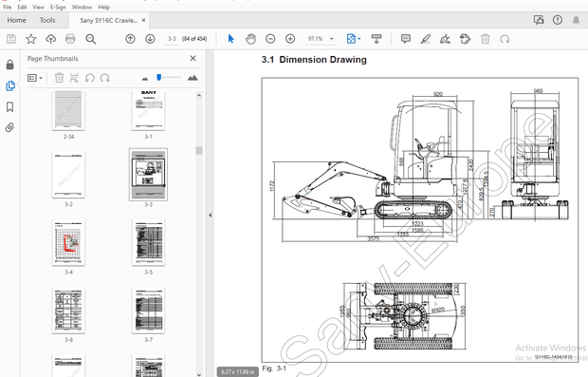Open the share with others icon
Image resolution: width=588 pixels, height=377 pixels.
point(539,20)
